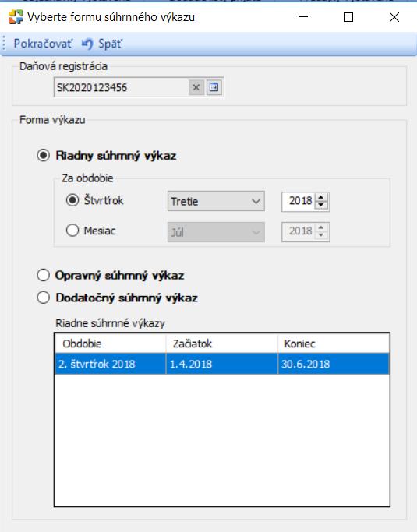The image size is (417, 532).
Task: Minimize the Vyberte formu súhrnného výkazu window
Action: [x=303, y=16]
